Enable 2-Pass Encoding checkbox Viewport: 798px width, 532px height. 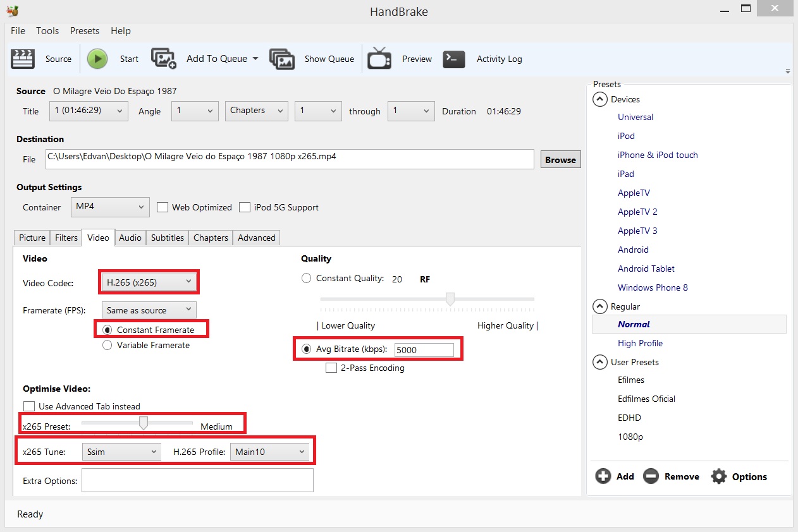[331, 368]
